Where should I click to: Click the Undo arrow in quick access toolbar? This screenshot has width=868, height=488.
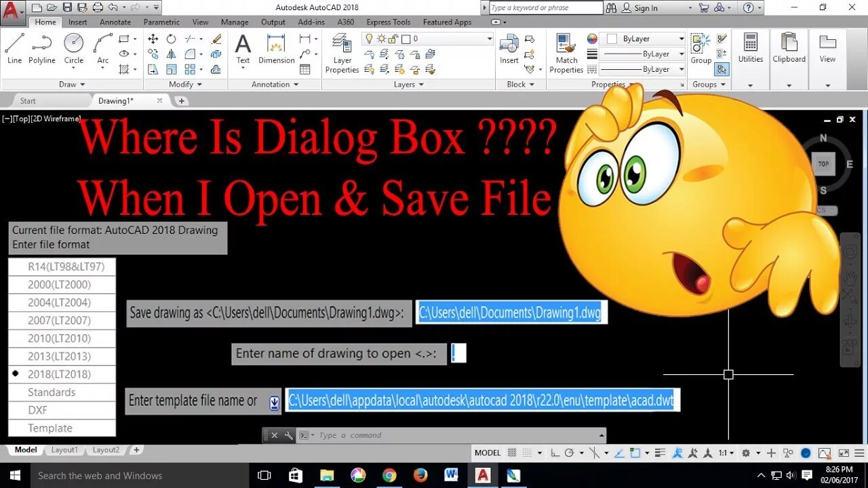[x=114, y=7]
